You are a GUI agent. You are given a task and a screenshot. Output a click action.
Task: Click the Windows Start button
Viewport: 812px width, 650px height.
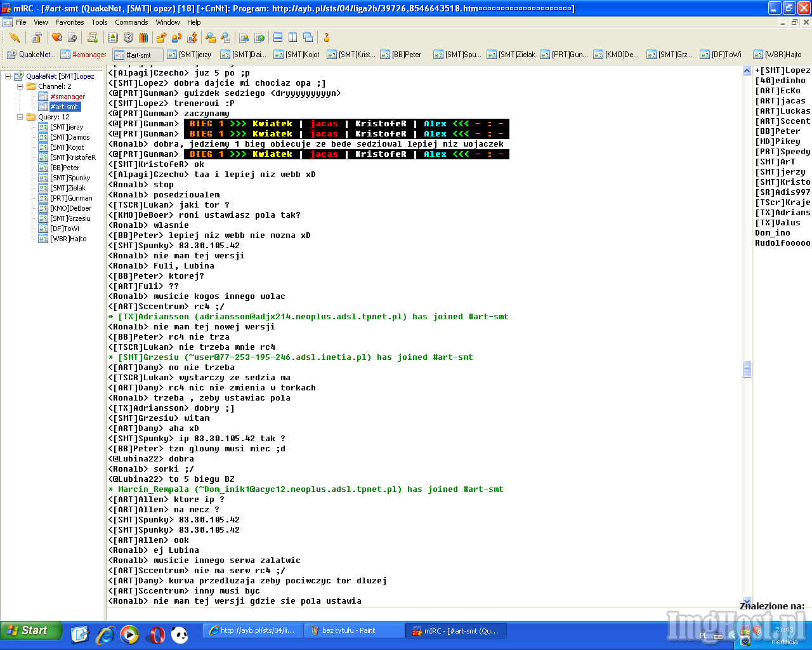(x=31, y=630)
